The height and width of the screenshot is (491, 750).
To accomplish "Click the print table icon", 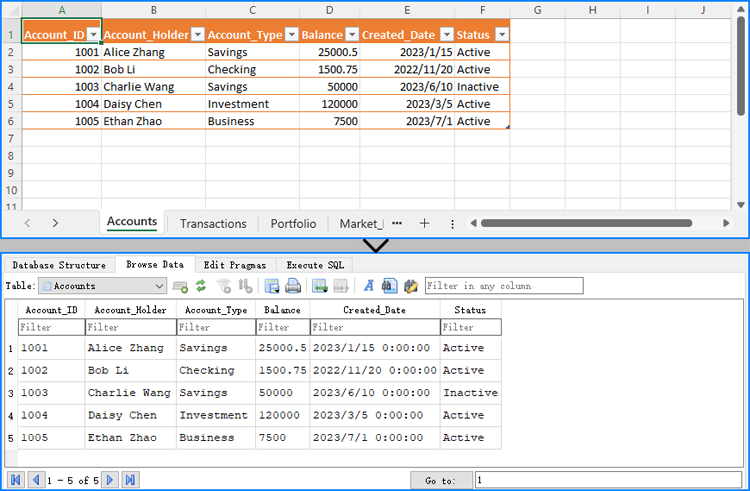I will click(x=293, y=286).
